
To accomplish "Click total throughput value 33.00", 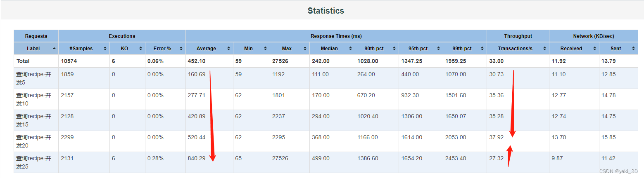I will 496,61.
